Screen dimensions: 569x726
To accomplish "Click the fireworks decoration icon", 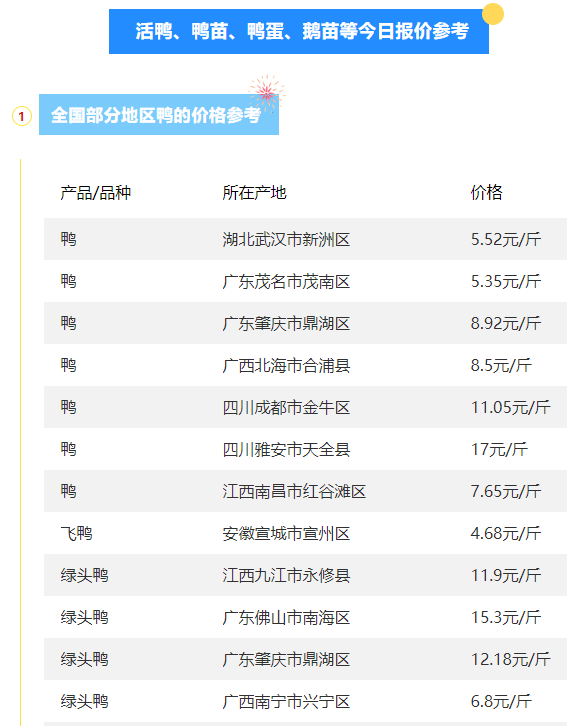I will [267, 93].
